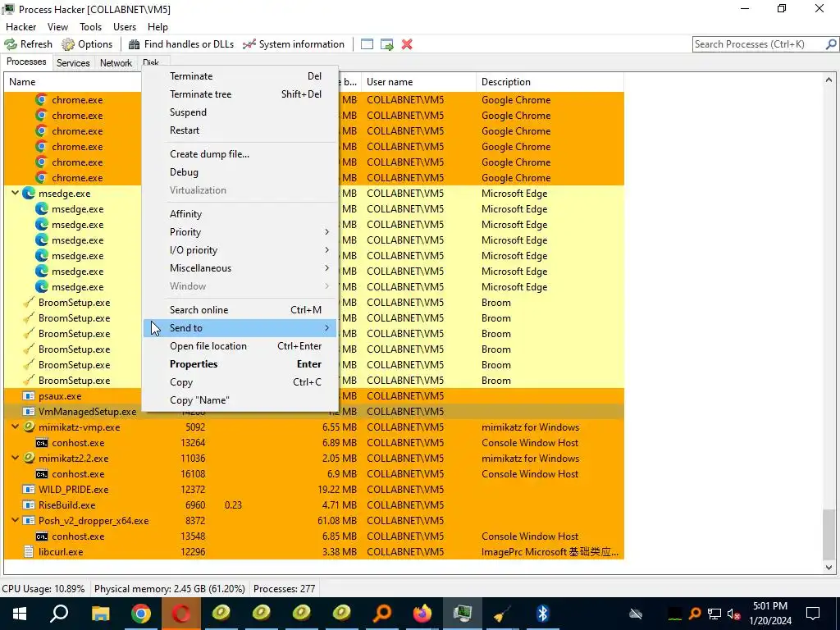Select Restart in context menu
The height and width of the screenshot is (630, 840).
240,130
